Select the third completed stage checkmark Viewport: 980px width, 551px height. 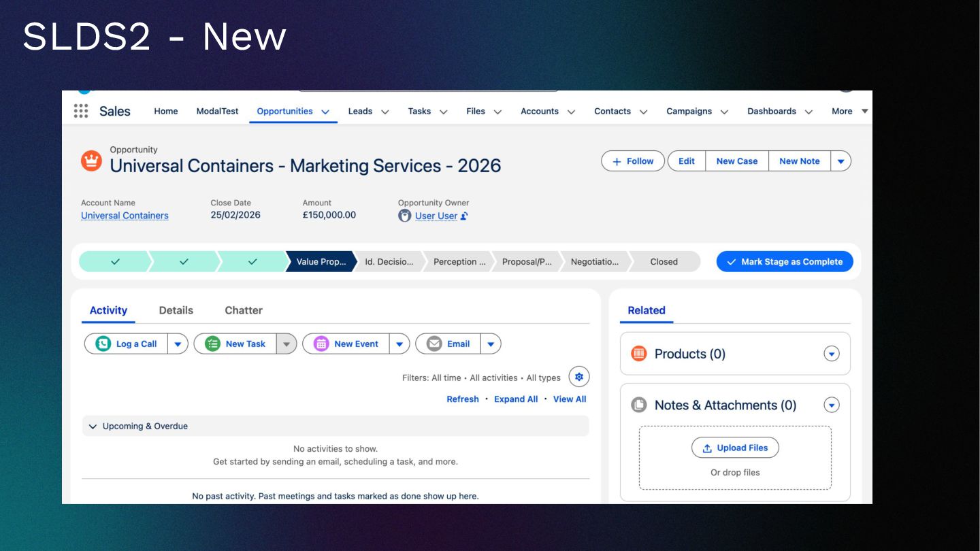[252, 262]
